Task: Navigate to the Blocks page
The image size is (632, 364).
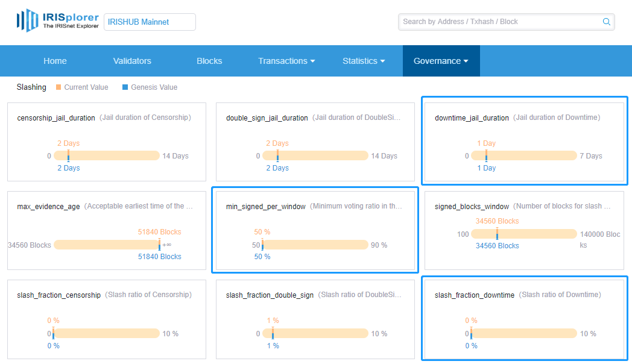Action: [x=209, y=61]
